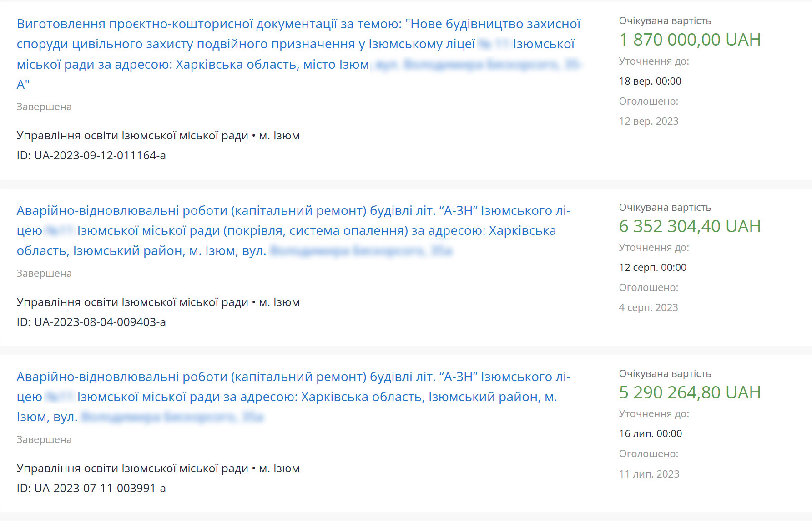Click Управління освіти organizer above ID UA-2023-08-04-009403-a
812x525 pixels.
[x=132, y=302]
